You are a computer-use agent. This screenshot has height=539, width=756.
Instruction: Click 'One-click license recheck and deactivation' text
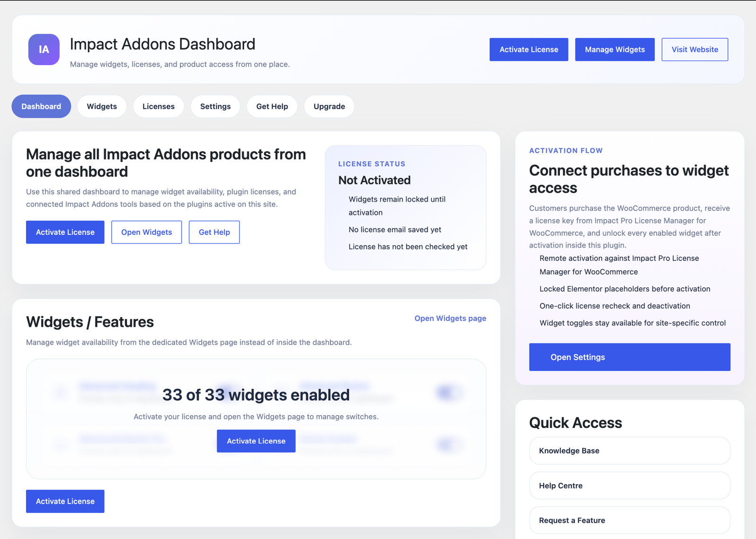[x=615, y=306]
